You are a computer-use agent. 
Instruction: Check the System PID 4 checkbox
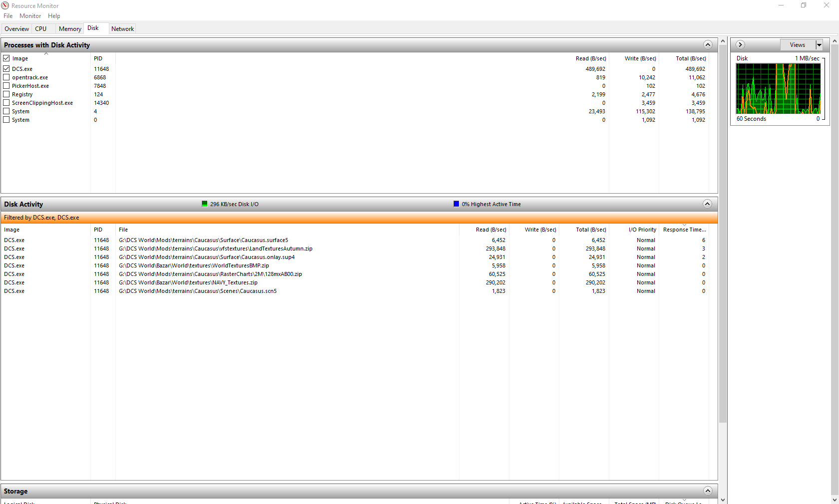(6, 111)
